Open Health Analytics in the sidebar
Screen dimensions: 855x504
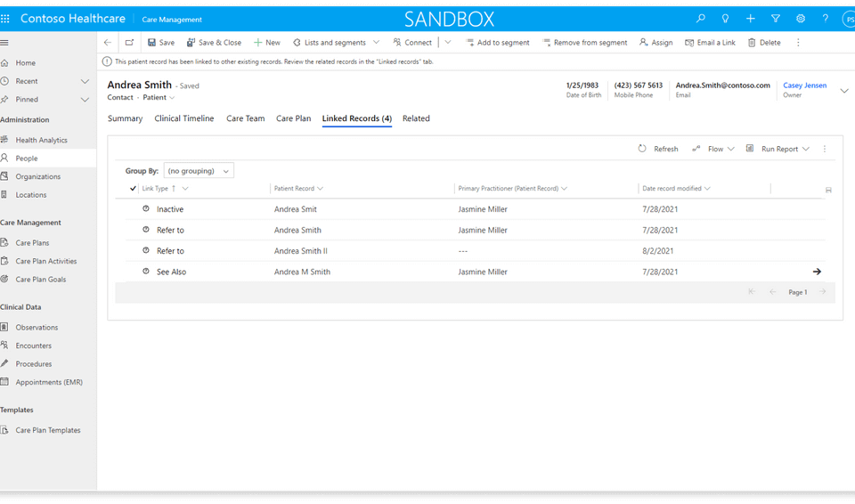(x=41, y=140)
